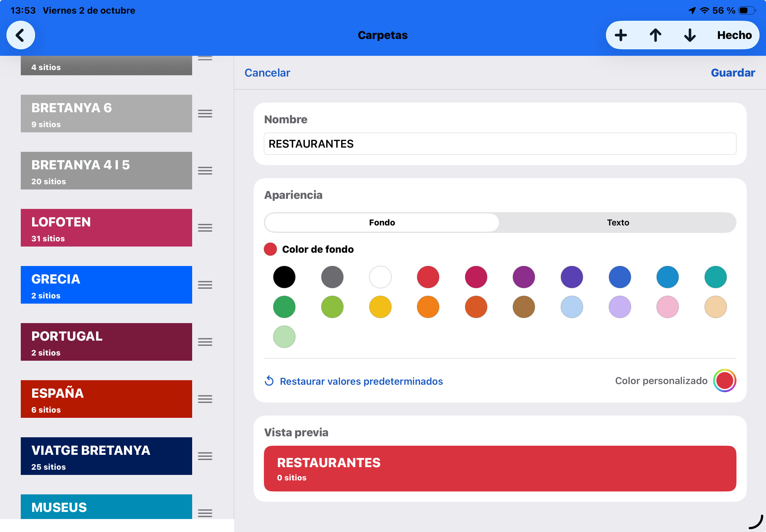Grab reorder handle next to PORTUGAL
This screenshot has height=532, width=766.
(205, 342)
